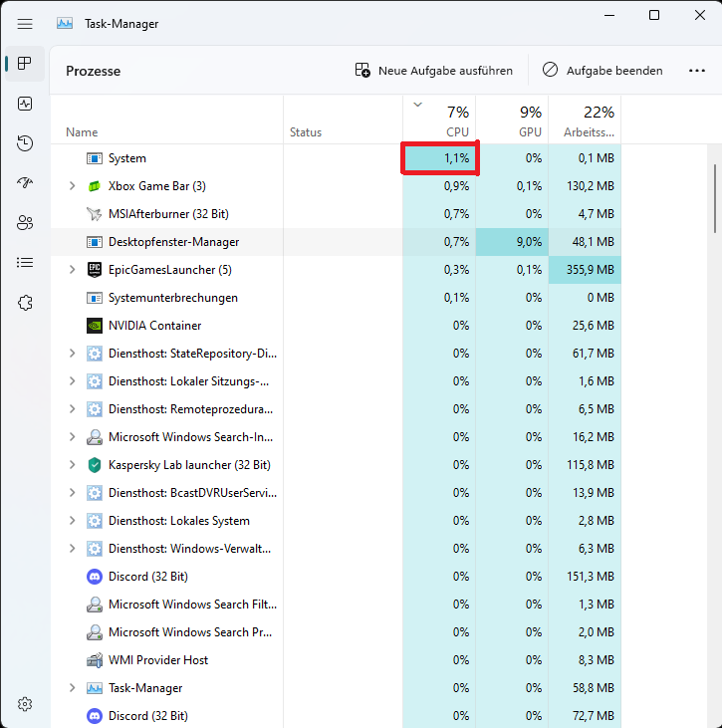Click the System process icon

tap(95, 158)
